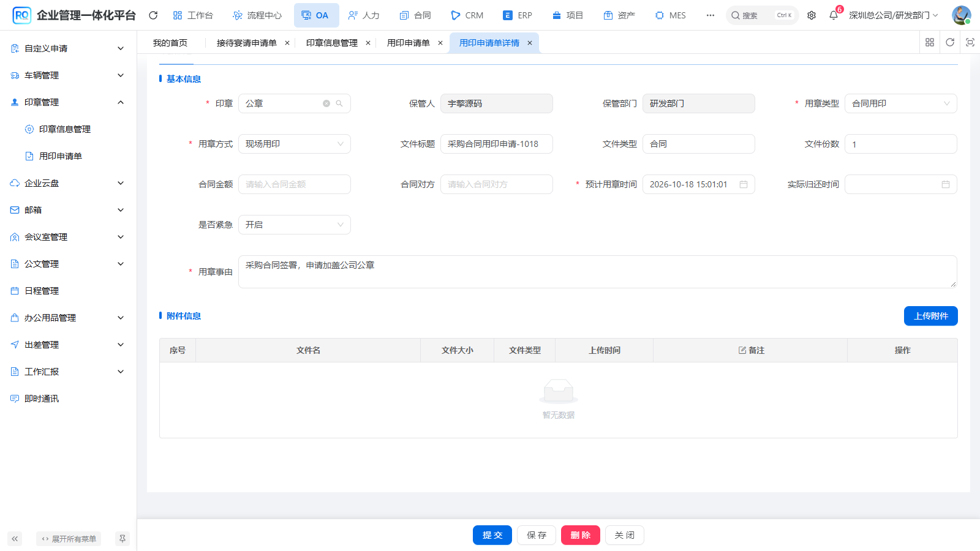
Task: Click the global 搜索 box
Action: click(x=762, y=15)
